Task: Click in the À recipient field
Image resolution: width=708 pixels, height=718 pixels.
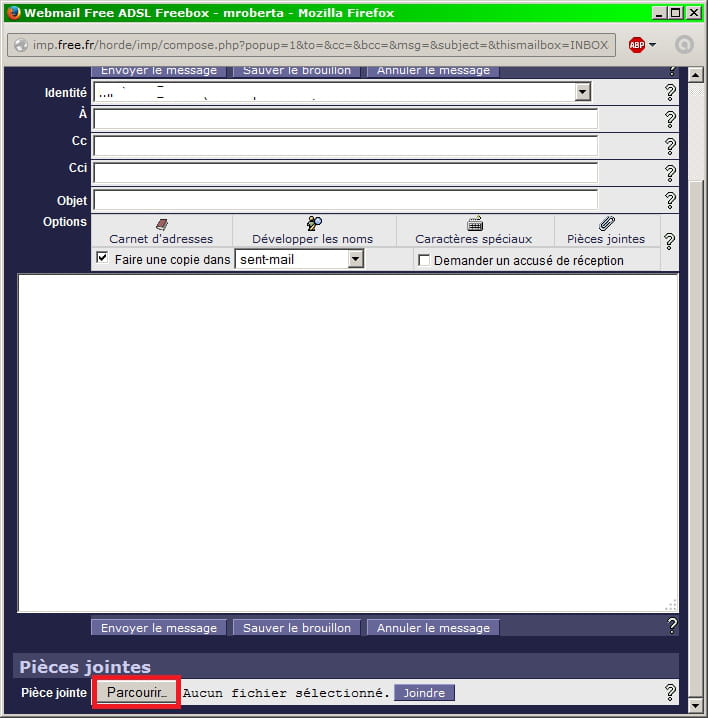Action: coord(345,120)
